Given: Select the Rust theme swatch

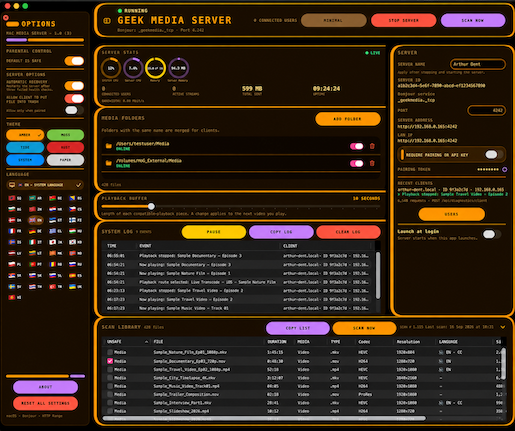Looking at the screenshot, I should pos(65,147).
